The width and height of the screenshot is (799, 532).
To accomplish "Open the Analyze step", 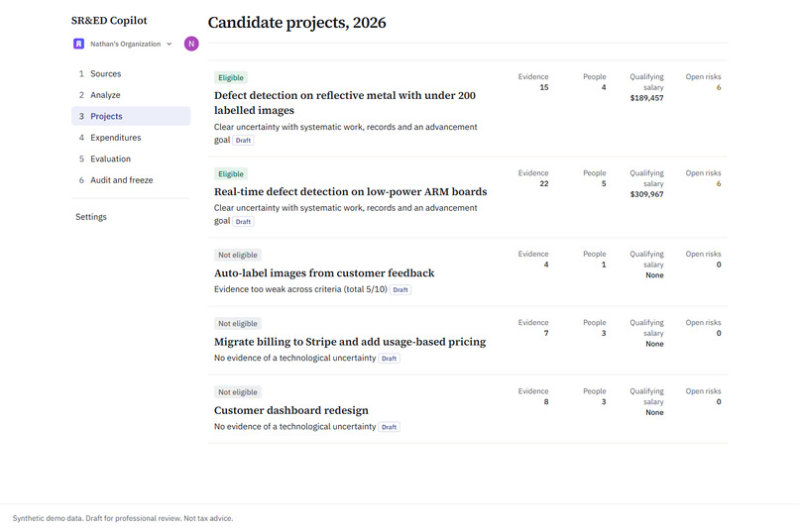I will (131, 95).
